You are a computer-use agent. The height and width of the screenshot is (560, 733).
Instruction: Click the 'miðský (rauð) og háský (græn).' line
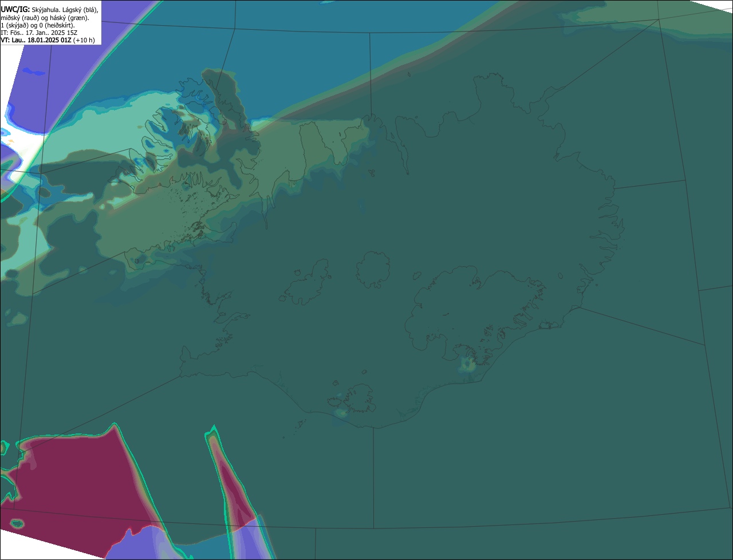[45, 17]
